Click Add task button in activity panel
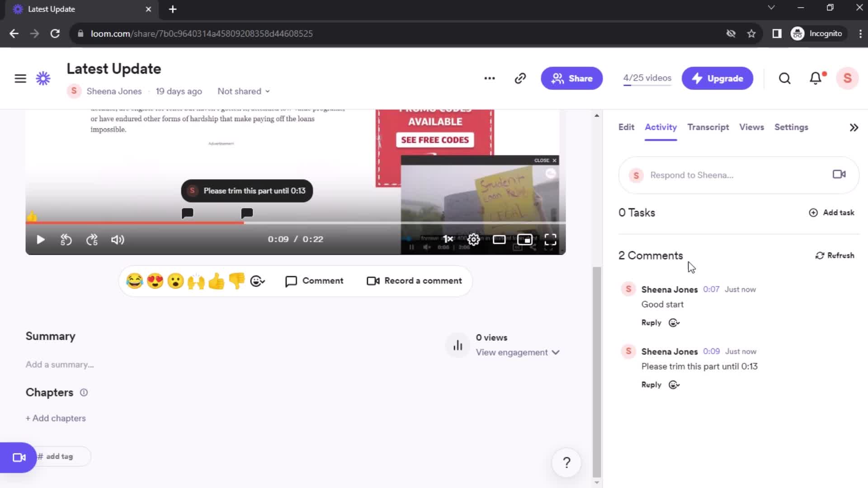The width and height of the screenshot is (868, 488). point(833,213)
